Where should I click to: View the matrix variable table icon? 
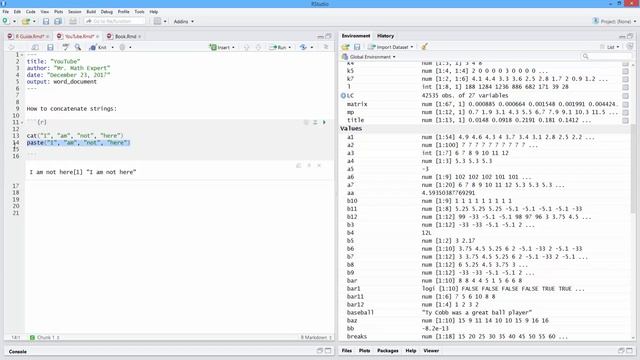(625, 104)
